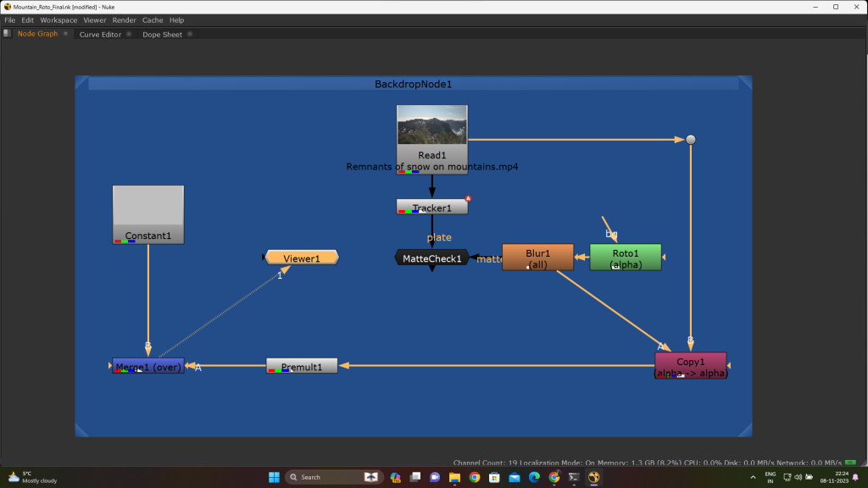Switch to the Dope Sheet tab

pos(162,34)
